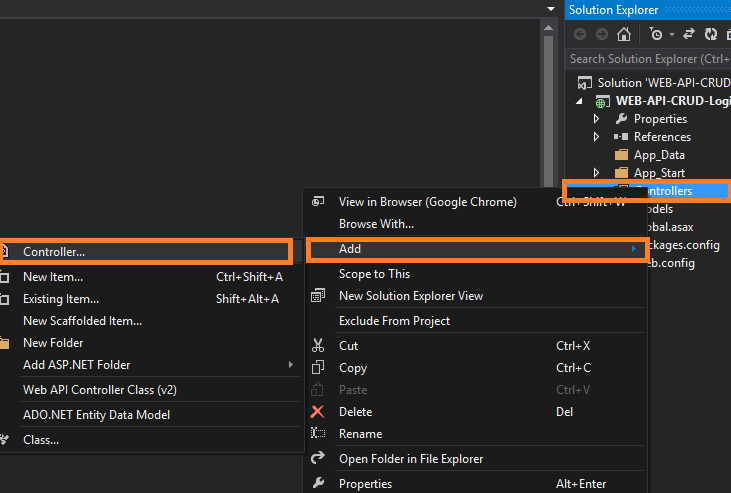Expand the App_Start folder

pos(597,173)
